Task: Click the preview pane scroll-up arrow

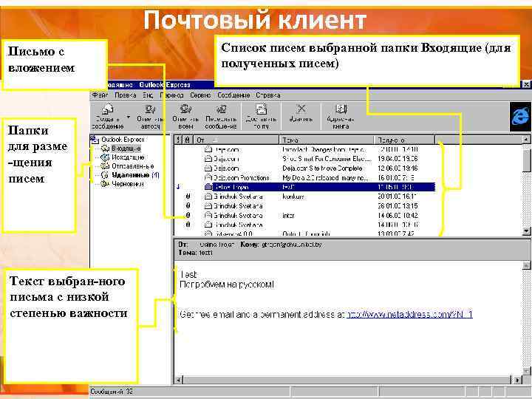Action: (x=526, y=265)
